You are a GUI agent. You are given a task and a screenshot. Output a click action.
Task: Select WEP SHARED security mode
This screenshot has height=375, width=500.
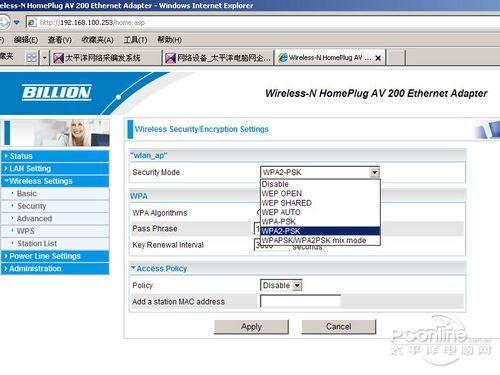320,203
